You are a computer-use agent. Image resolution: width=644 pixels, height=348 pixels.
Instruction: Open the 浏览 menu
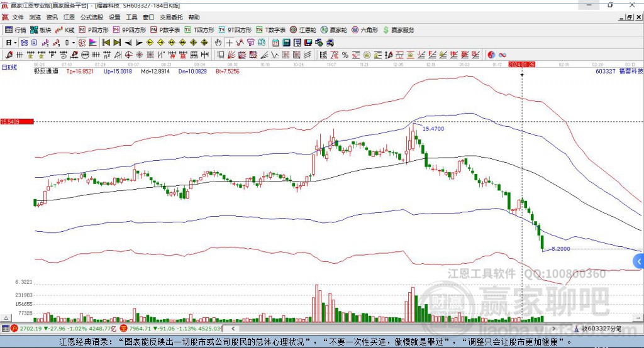click(x=35, y=17)
